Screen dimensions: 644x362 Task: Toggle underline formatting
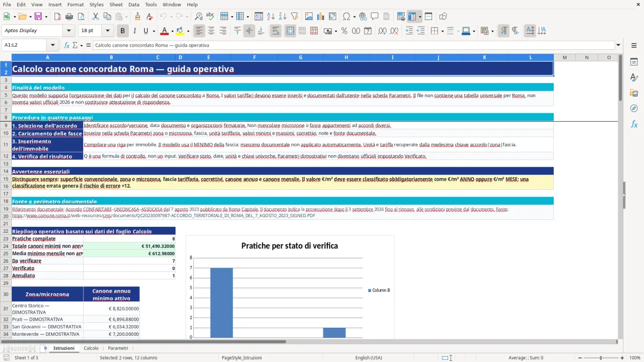point(147,31)
